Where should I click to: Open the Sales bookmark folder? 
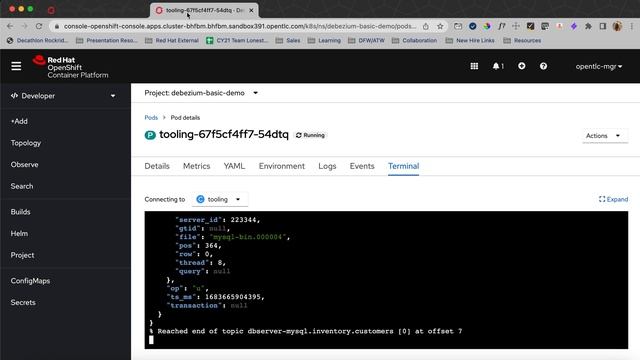[x=288, y=40]
